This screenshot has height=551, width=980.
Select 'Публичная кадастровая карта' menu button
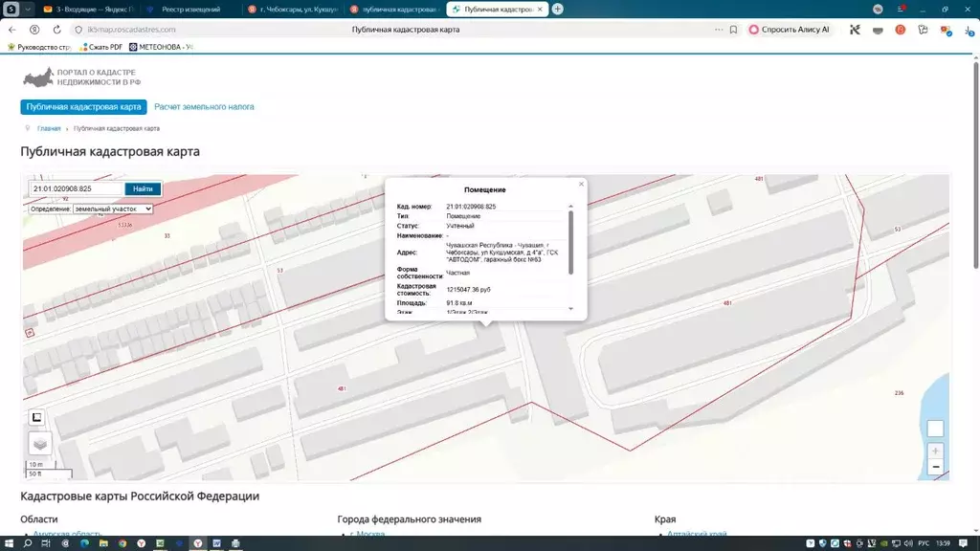click(x=84, y=107)
